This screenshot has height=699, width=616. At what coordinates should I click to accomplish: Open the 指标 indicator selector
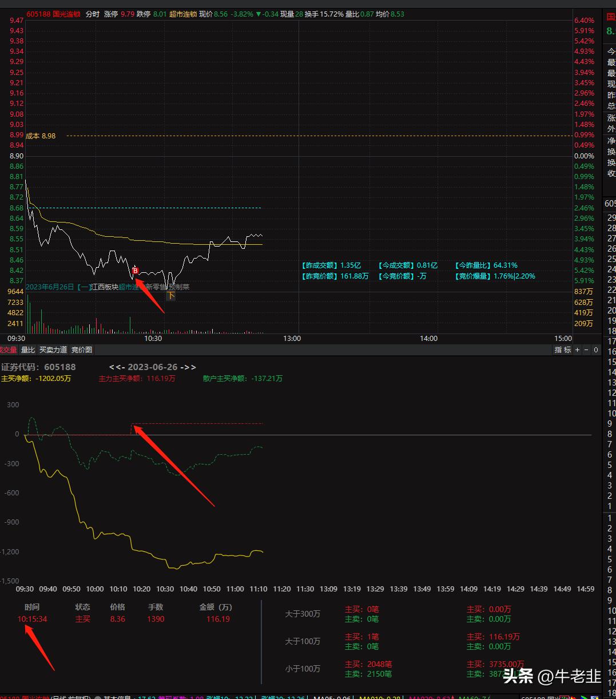pyautogui.click(x=563, y=349)
